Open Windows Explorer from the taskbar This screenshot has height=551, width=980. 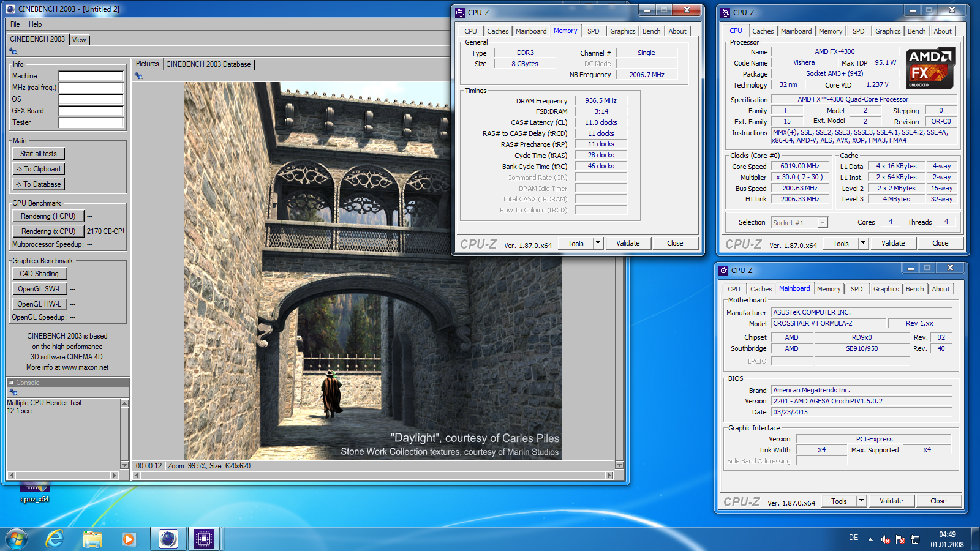point(92,539)
